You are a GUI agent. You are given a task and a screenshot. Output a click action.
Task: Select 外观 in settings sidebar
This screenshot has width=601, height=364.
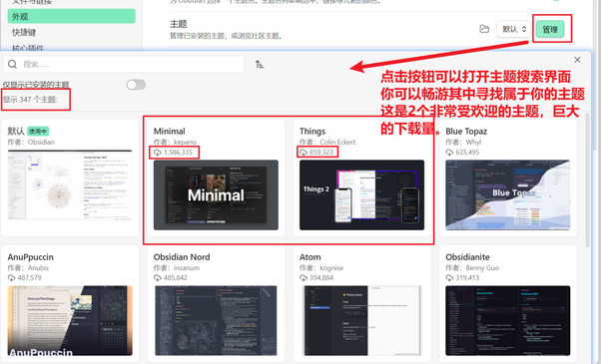point(71,17)
